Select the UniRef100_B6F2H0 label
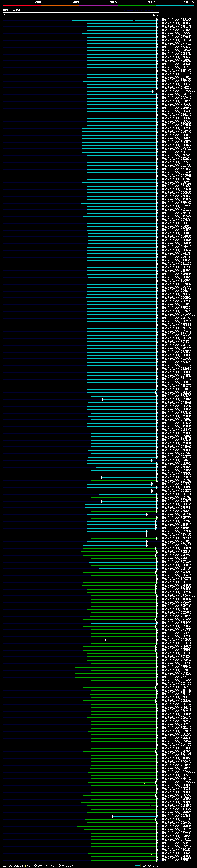The width and height of the screenshot is (197, 868). [176, 406]
